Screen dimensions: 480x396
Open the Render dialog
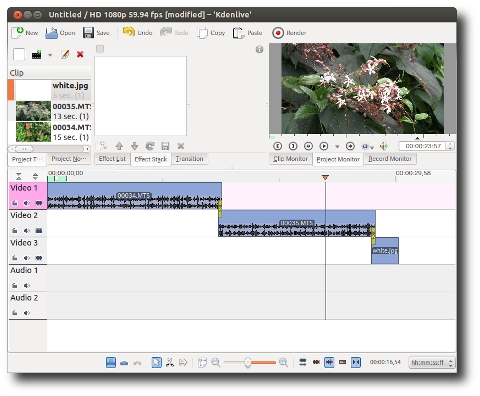[x=289, y=33]
